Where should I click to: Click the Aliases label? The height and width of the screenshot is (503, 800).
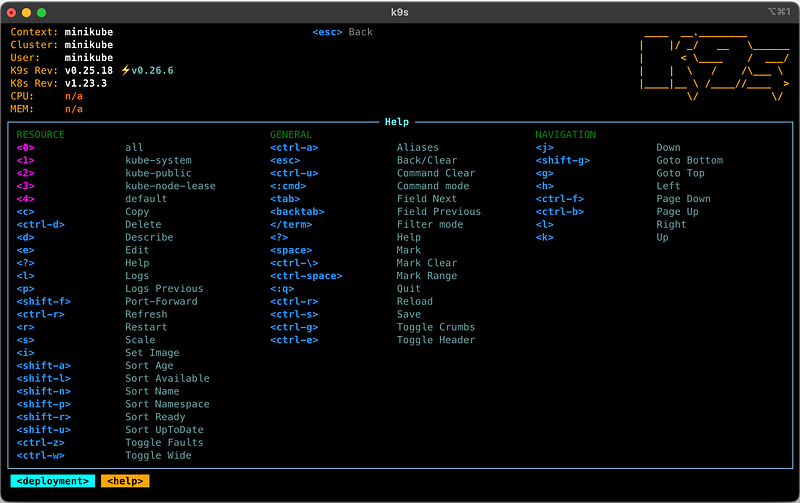pyautogui.click(x=417, y=147)
